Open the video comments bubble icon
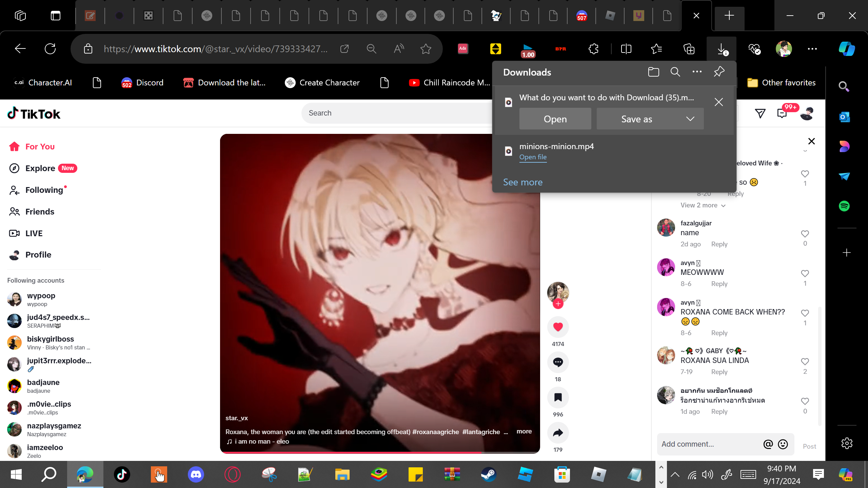Viewport: 868px width, 488px height. 558,362
